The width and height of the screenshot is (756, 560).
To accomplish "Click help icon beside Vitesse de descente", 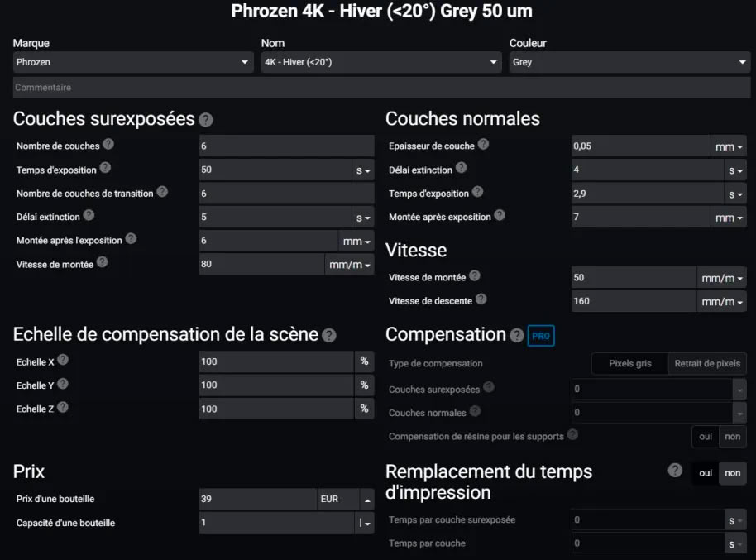I will pyautogui.click(x=481, y=299).
